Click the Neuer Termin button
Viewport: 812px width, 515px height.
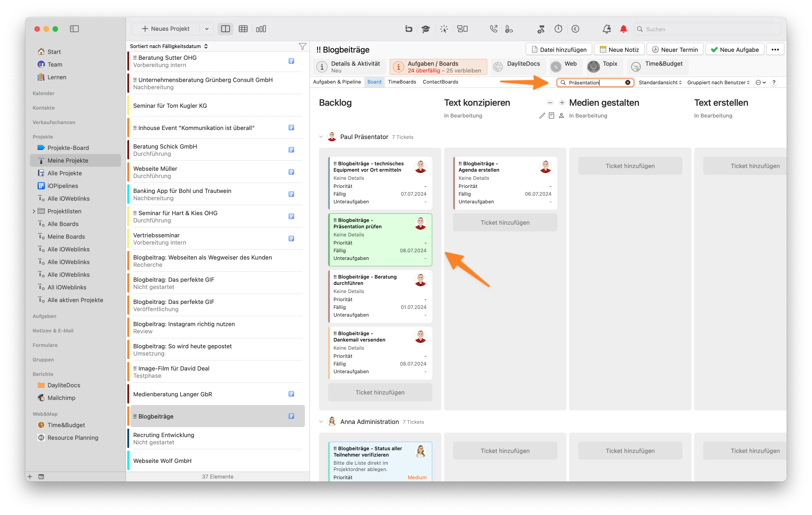click(x=675, y=50)
